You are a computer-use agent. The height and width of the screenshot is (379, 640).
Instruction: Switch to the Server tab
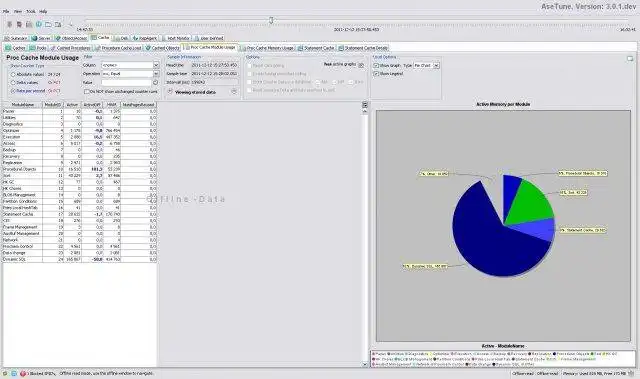[41, 38]
